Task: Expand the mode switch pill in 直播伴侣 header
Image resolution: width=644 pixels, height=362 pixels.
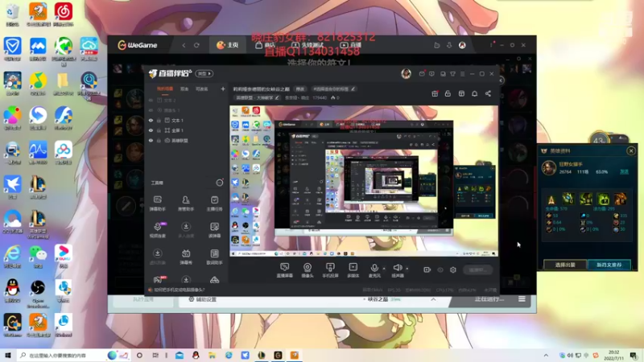Action: click(x=204, y=73)
